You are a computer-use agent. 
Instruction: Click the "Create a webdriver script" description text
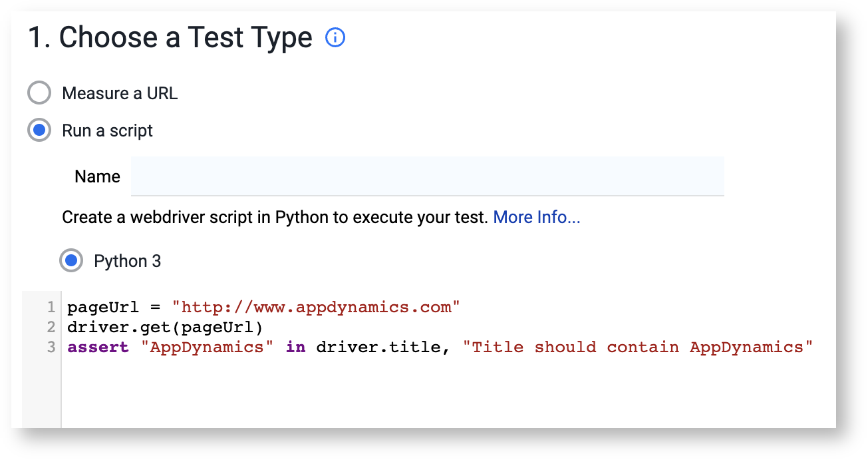(x=275, y=217)
